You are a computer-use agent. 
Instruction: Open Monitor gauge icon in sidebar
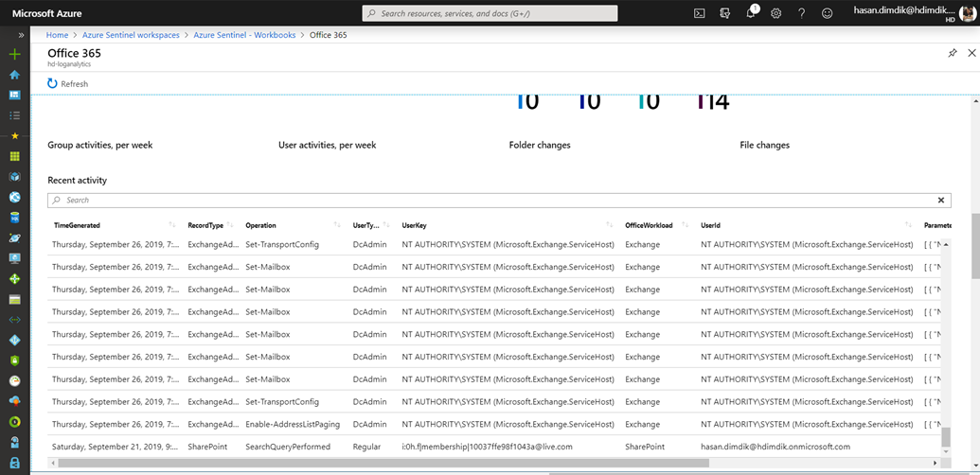(15, 380)
